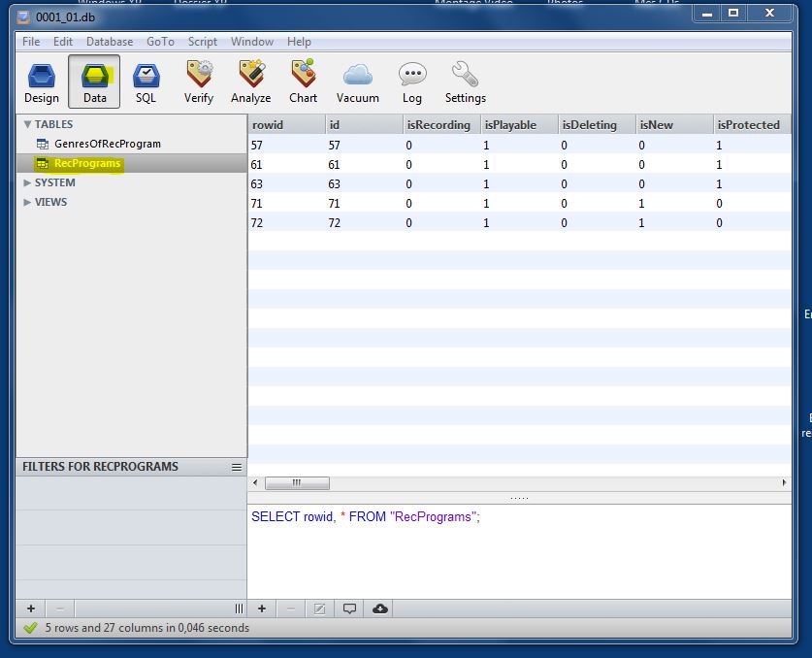This screenshot has width=812, height=658.
Task: Add a new row with plus button
Action: [x=262, y=609]
